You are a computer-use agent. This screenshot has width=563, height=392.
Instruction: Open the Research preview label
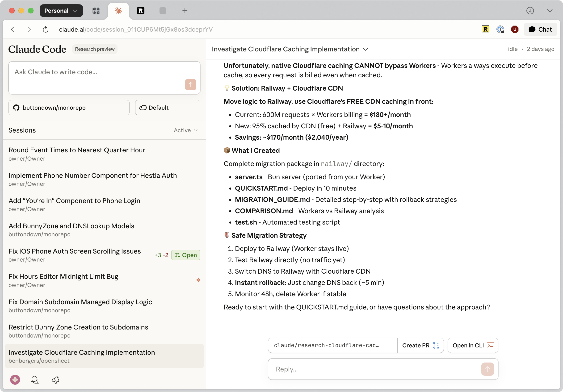click(95, 49)
